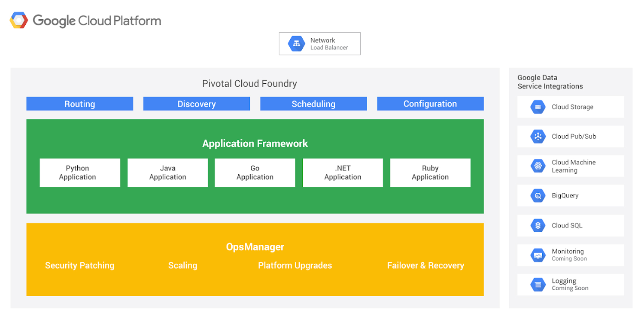
Task: Click the Java Application box
Action: coord(167,173)
